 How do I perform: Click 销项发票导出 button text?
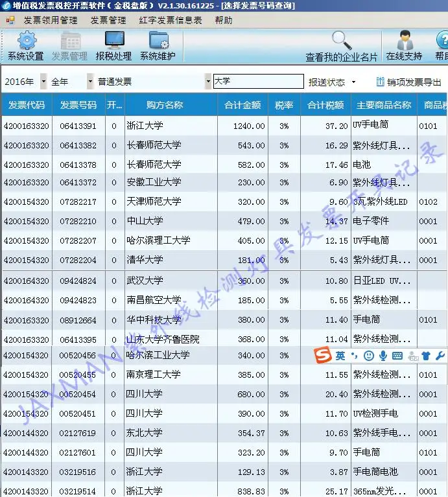(x=414, y=82)
